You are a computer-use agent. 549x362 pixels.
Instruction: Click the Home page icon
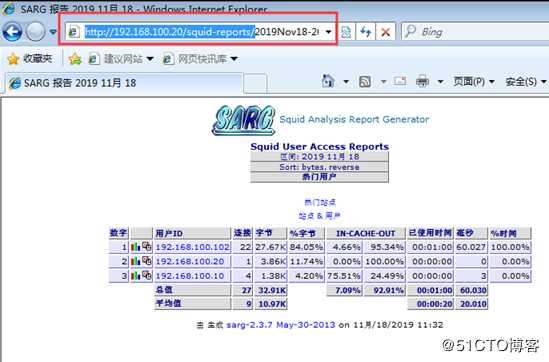(328, 81)
